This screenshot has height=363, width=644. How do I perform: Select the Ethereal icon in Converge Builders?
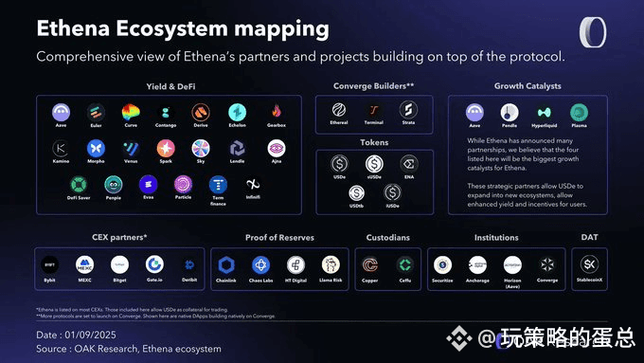point(339,110)
